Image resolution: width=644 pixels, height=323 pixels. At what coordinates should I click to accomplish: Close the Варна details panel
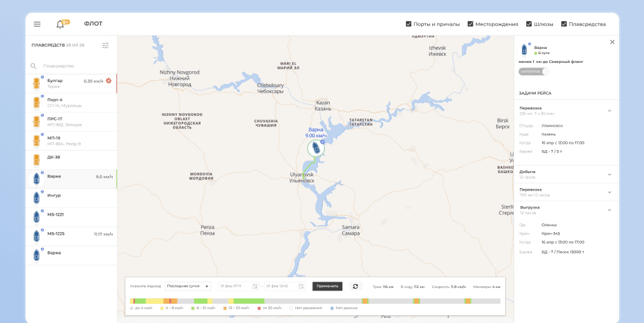[x=612, y=42]
